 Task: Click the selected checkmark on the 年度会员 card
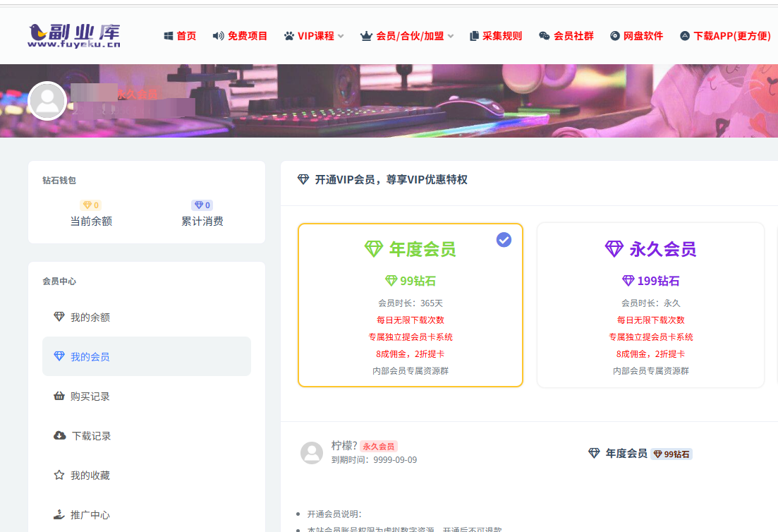click(504, 240)
